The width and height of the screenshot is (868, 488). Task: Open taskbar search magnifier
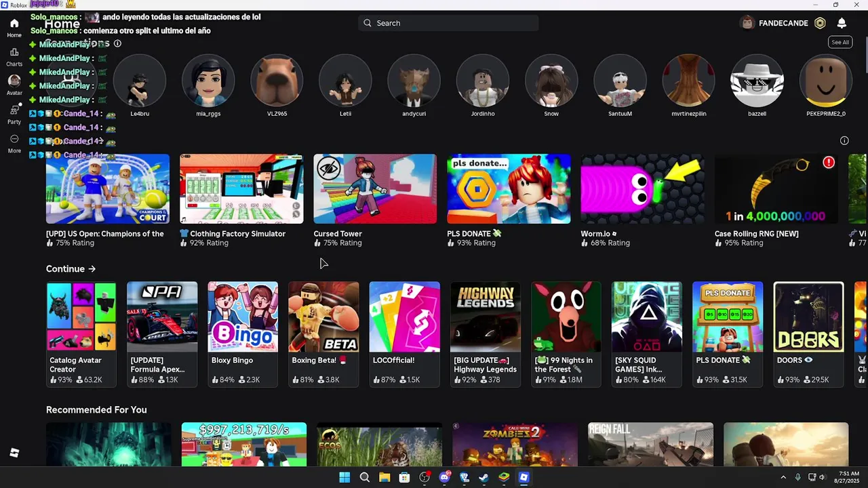[x=365, y=477]
